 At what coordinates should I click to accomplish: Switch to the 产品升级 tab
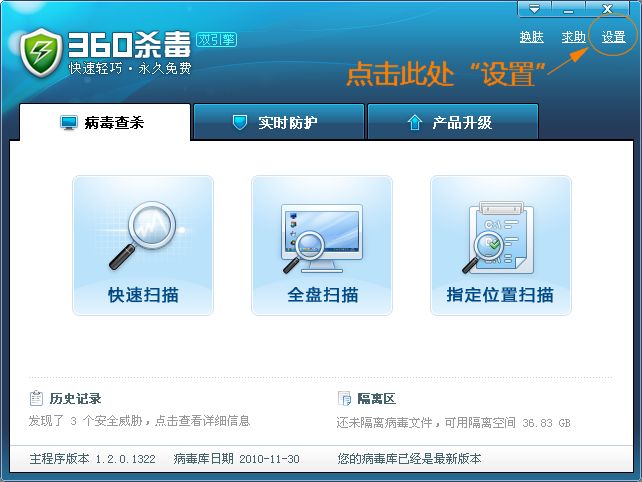click(x=452, y=123)
